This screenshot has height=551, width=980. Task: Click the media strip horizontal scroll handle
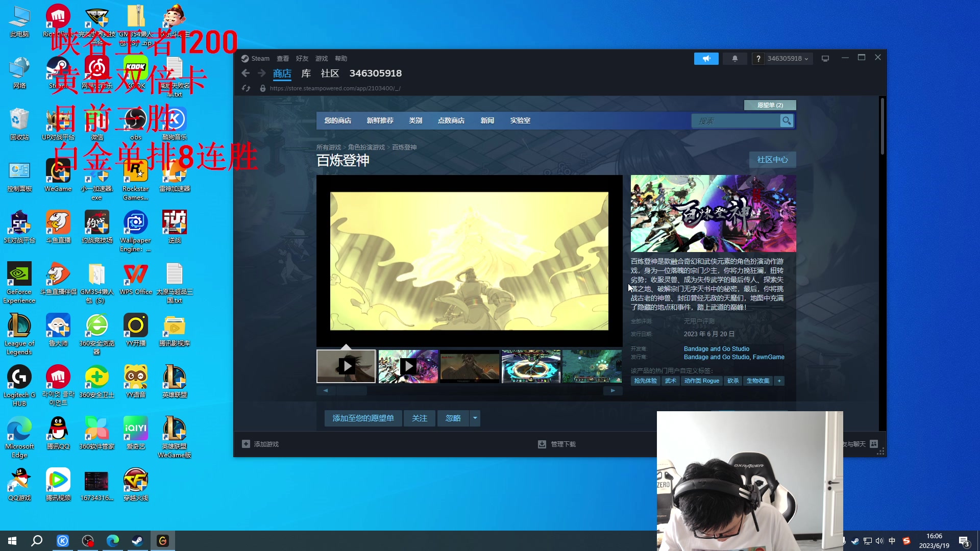click(351, 391)
